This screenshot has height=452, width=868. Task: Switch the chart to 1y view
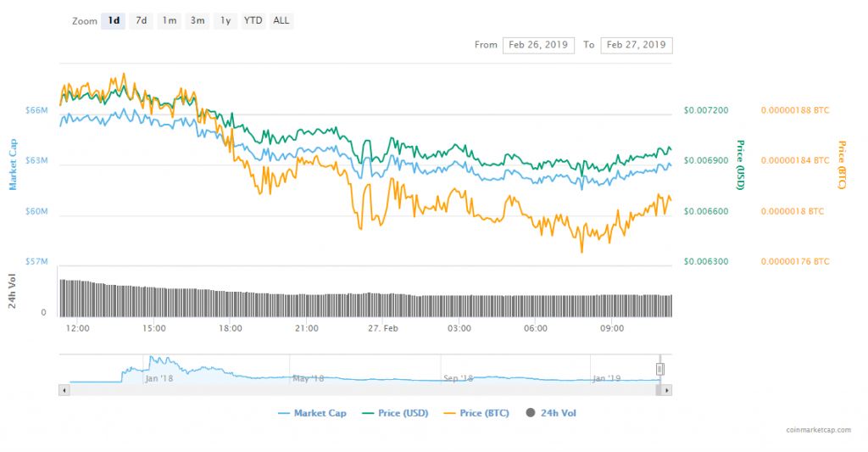pyautogui.click(x=225, y=21)
